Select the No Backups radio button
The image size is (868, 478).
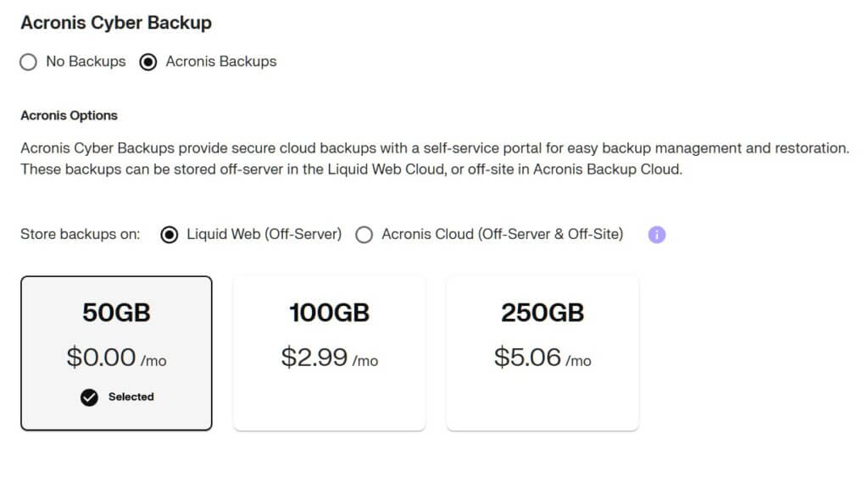(28, 61)
